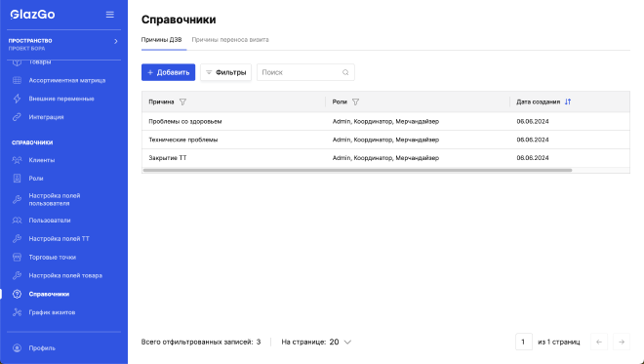The image size is (644, 364).
Task: Click roles cell of Закрытие ТТ row
Action: click(385, 158)
